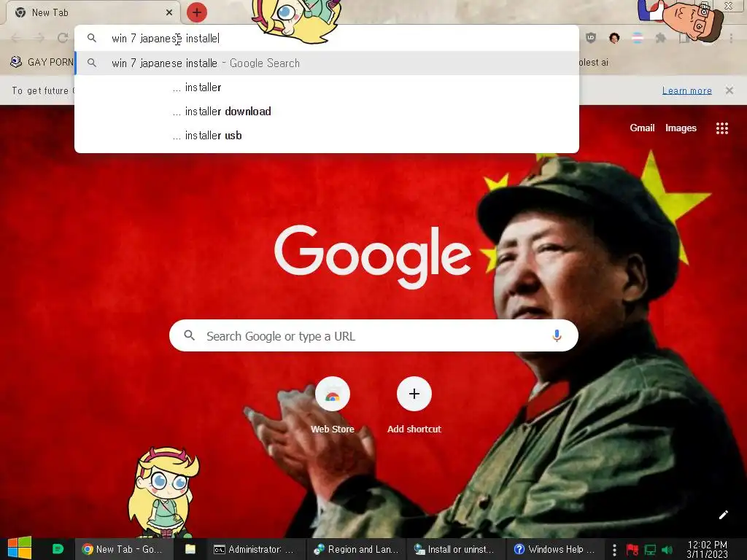Open the first bookmark in bookmarks bar
Viewport: 747px width, 560px height.
tap(42, 63)
